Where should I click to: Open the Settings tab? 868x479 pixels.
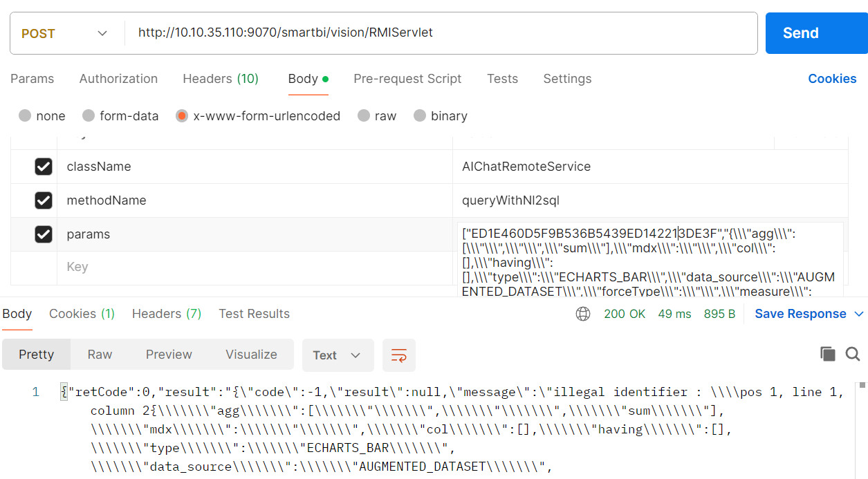click(x=567, y=79)
